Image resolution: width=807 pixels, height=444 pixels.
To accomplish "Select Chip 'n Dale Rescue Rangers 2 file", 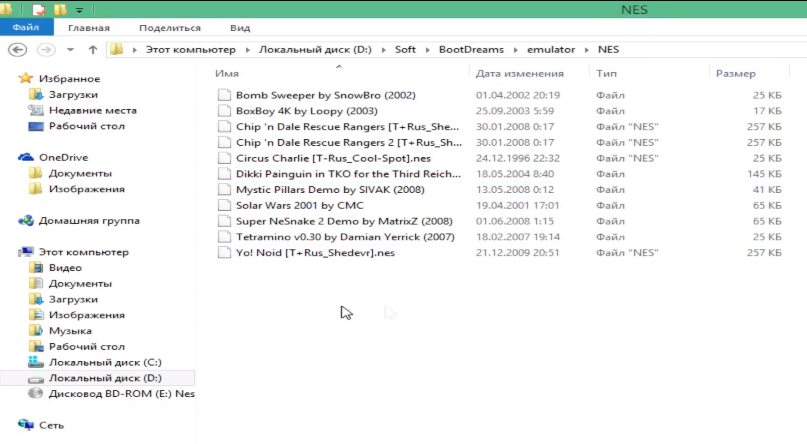I will click(x=349, y=143).
